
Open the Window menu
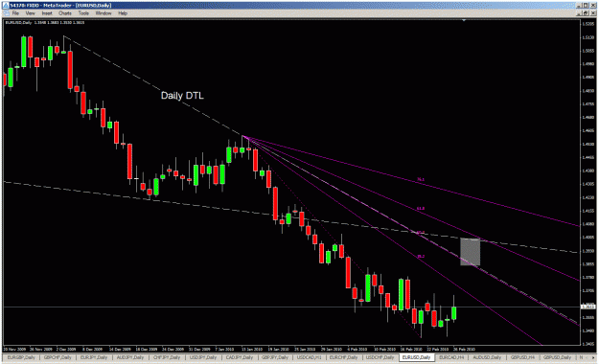click(104, 13)
